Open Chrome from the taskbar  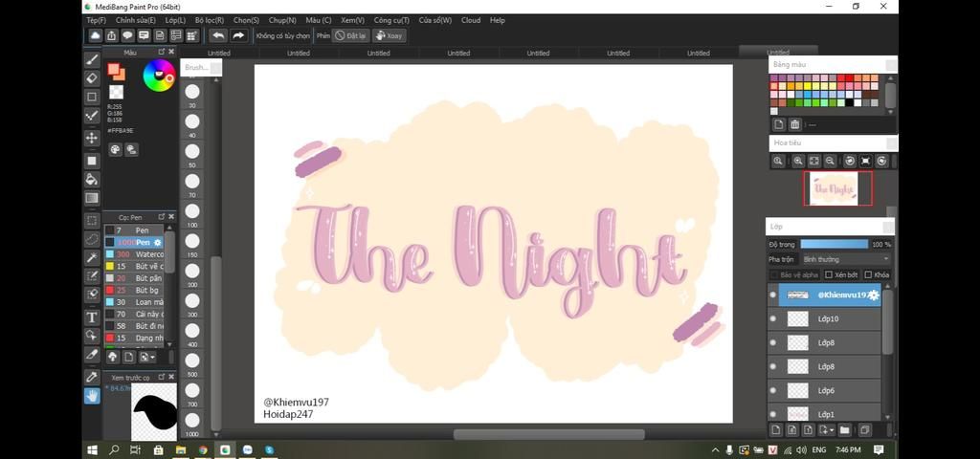tap(203, 449)
